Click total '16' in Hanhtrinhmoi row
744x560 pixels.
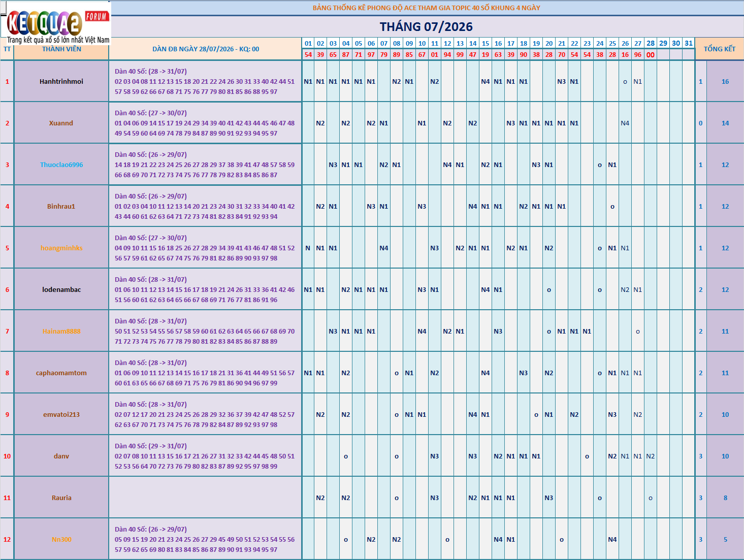coord(725,81)
